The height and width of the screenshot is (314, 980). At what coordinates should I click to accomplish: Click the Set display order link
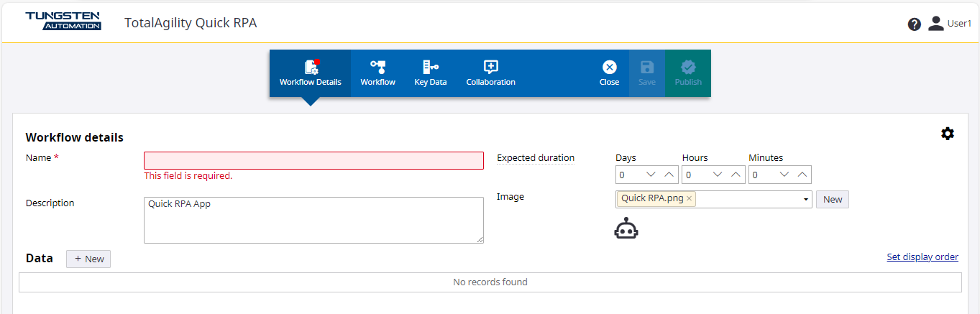[922, 257]
